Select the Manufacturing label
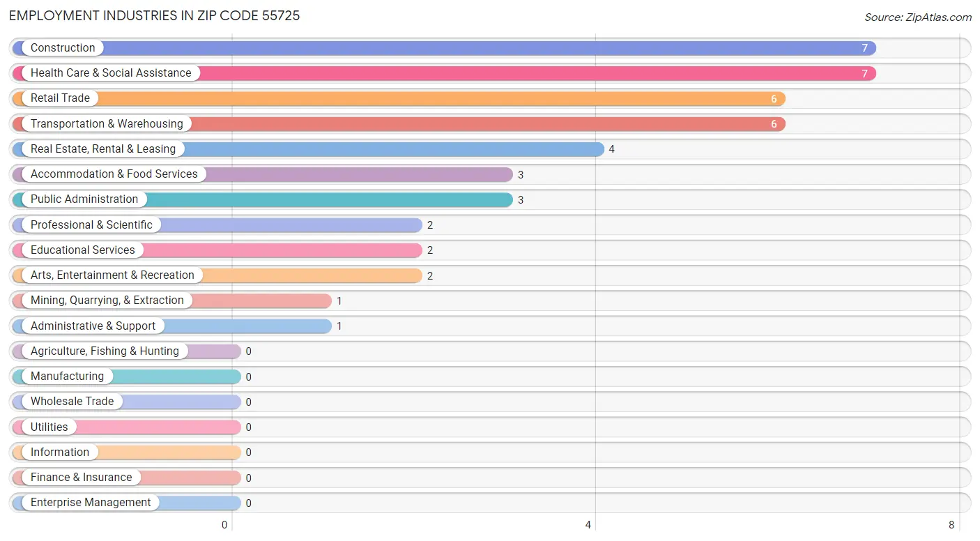The height and width of the screenshot is (541, 980). pos(67,376)
